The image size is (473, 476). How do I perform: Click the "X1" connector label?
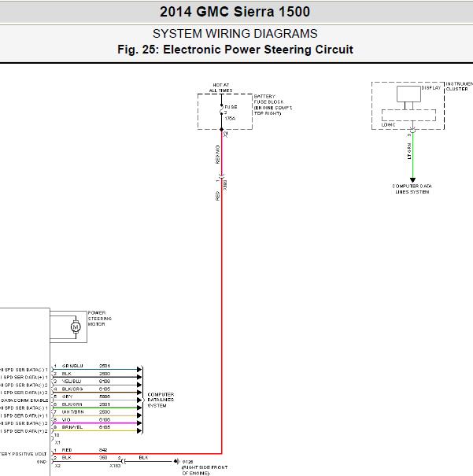[57, 443]
